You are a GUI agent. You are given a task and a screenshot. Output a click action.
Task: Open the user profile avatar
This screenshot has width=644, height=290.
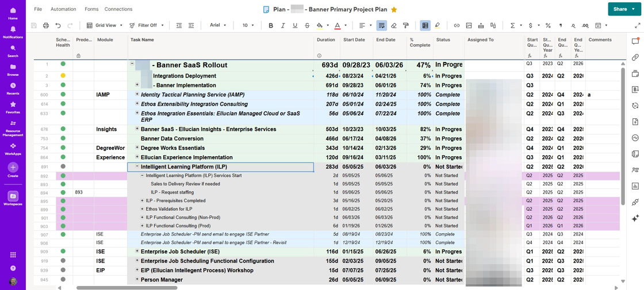pos(13,282)
